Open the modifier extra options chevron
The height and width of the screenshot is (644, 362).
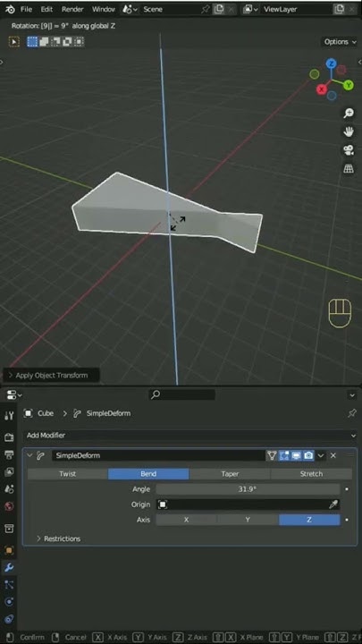[x=321, y=455]
